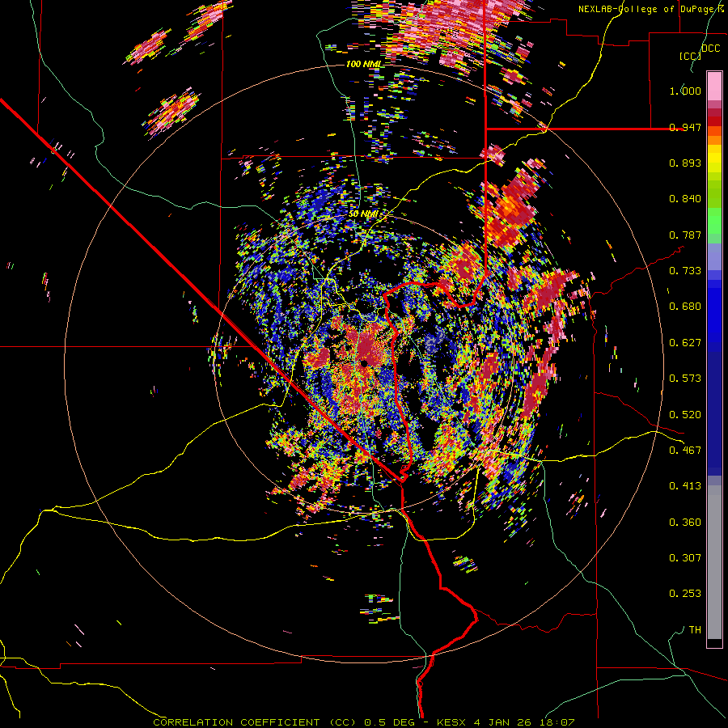
Task: Select the 0.733 color scale value
Action: [x=685, y=271]
